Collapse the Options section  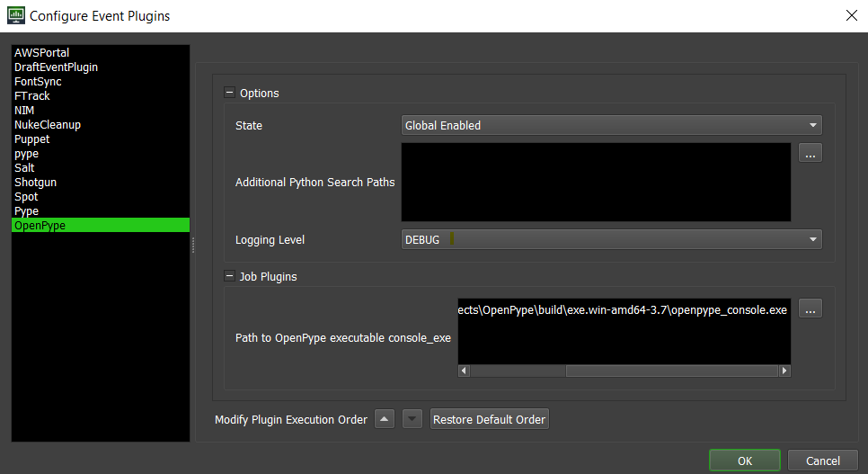pos(229,93)
